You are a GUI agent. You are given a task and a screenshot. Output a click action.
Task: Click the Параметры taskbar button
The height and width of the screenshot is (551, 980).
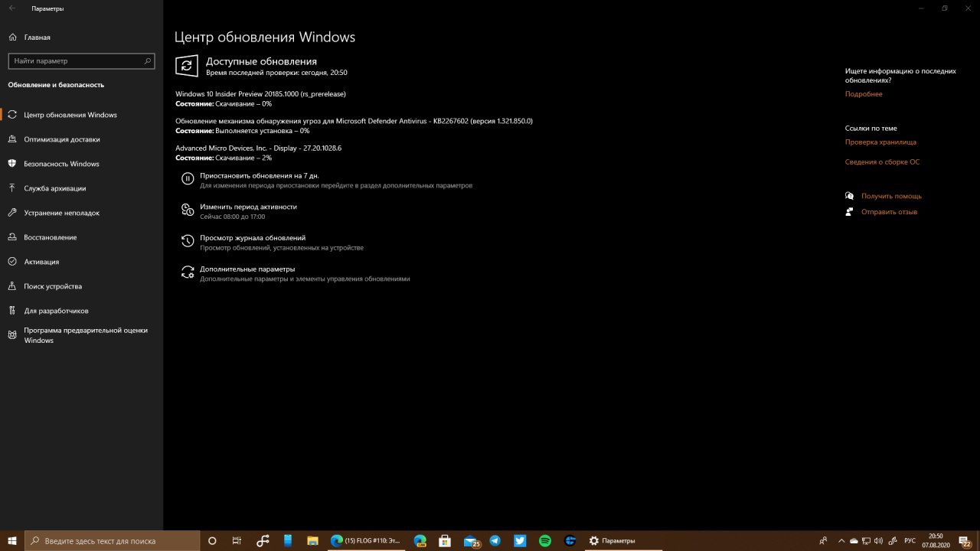[624, 540]
